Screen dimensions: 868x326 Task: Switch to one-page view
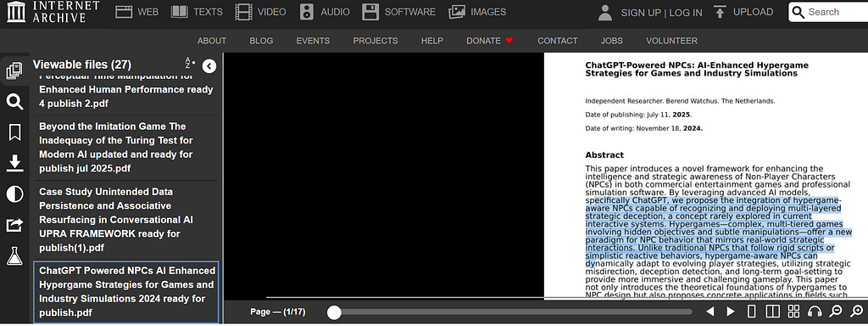point(753,312)
